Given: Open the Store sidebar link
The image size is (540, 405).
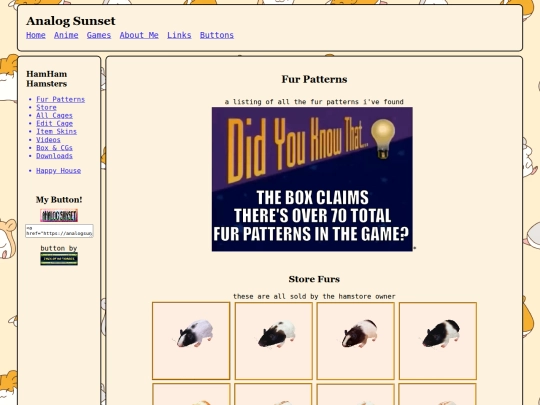Looking at the screenshot, I should point(46,107).
